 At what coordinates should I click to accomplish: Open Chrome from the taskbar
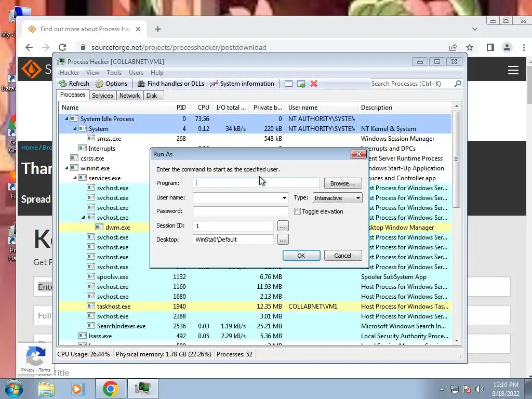(110, 389)
